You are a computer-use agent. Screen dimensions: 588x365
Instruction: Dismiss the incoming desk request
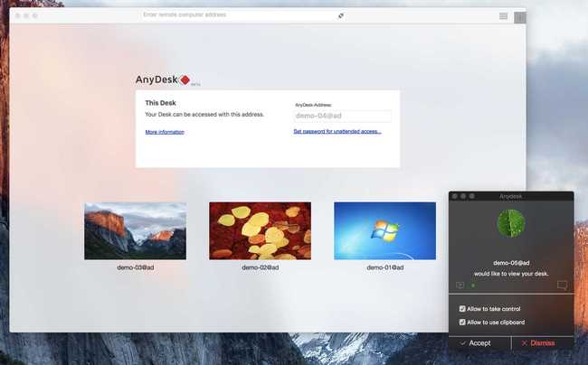pyautogui.click(x=542, y=343)
